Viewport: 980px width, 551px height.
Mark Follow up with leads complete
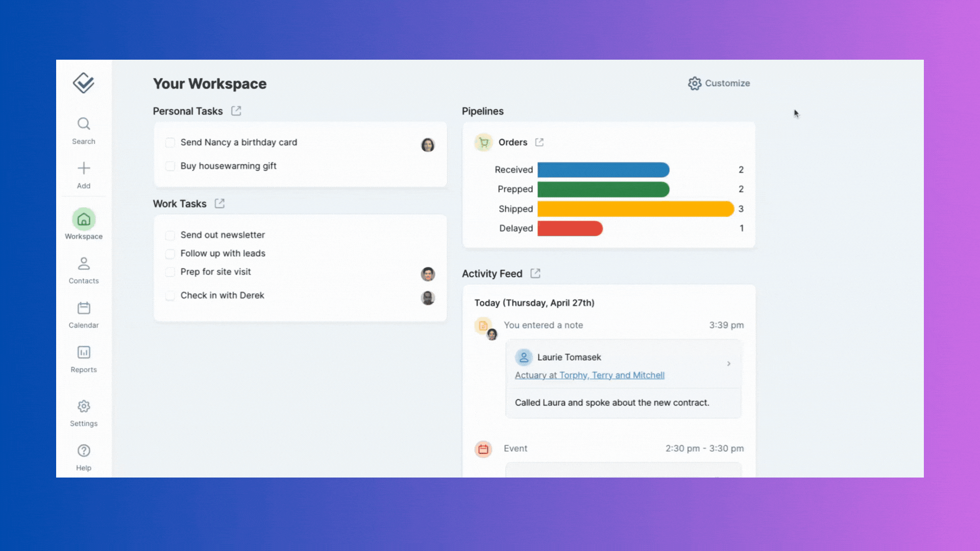[x=170, y=254]
